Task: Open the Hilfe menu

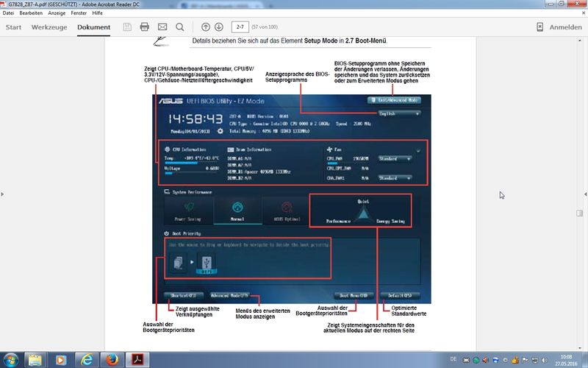Action: pos(97,13)
